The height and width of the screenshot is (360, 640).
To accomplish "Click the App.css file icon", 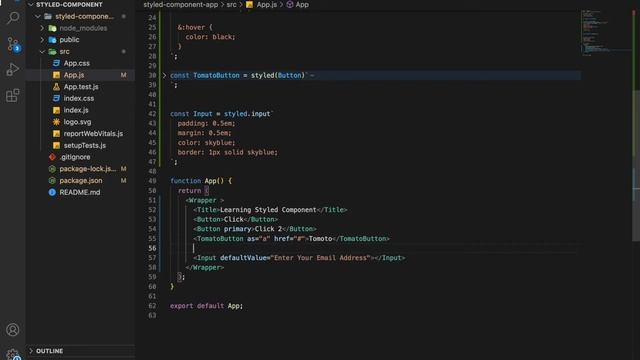I will pyautogui.click(x=56, y=63).
